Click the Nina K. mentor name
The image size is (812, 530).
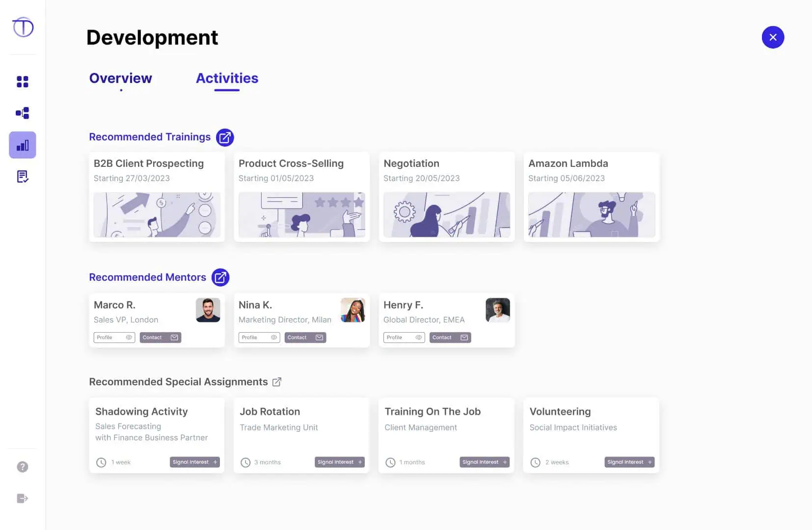tap(255, 305)
